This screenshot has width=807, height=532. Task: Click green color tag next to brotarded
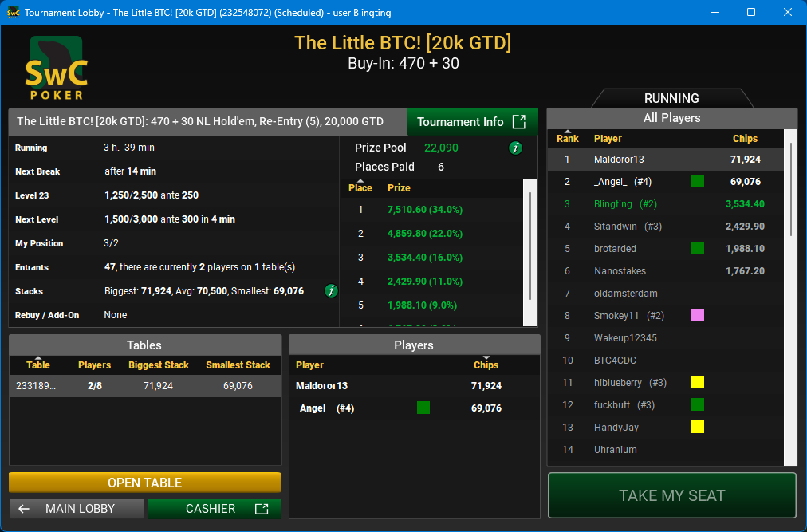(x=698, y=248)
